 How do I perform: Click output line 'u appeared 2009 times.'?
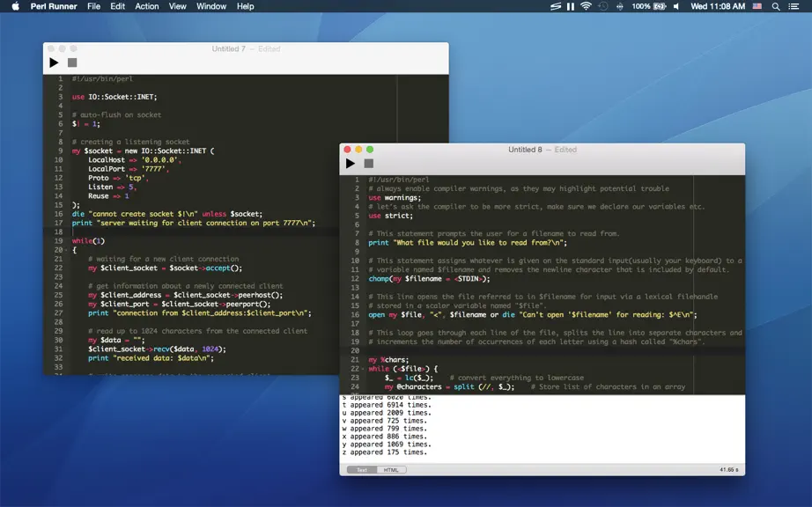click(x=387, y=413)
